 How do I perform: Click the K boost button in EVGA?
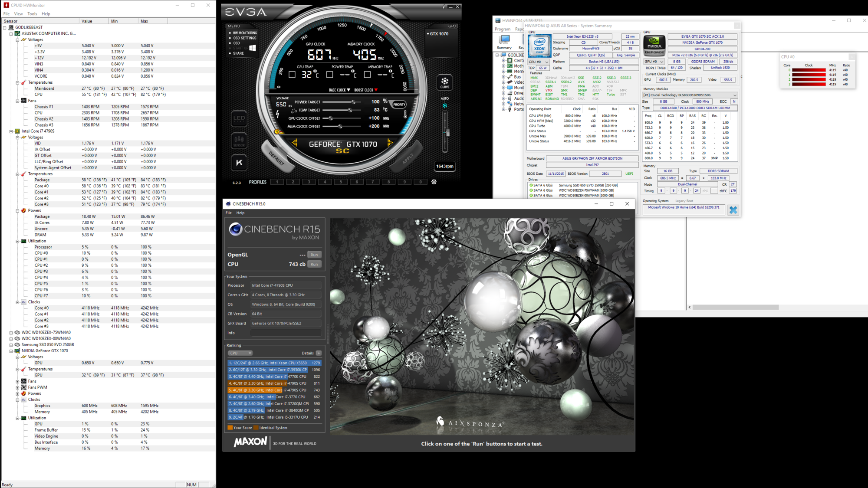(x=239, y=163)
